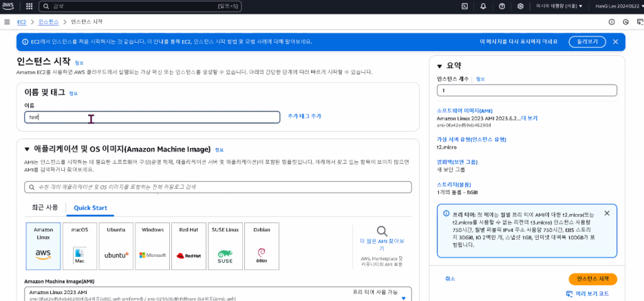Click the show more link for AMI name

point(529,118)
